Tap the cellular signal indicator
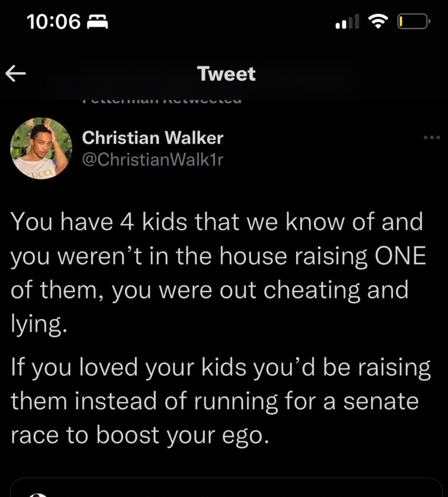 tap(347, 22)
